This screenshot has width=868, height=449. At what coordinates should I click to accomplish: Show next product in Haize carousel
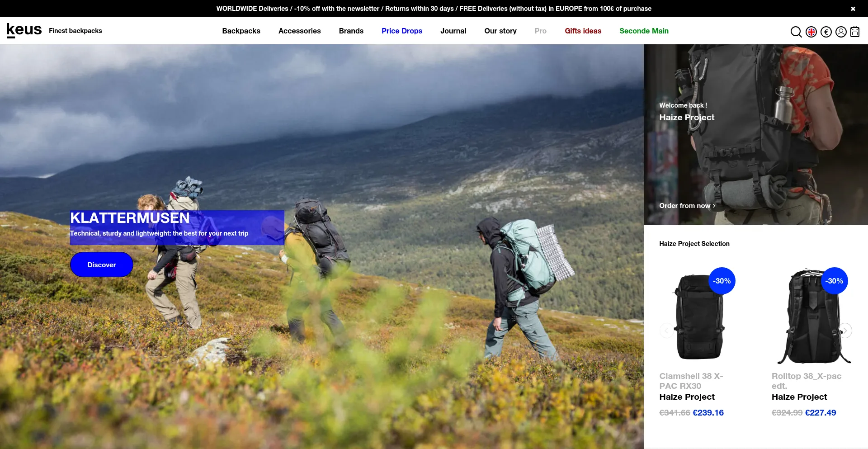tap(845, 331)
